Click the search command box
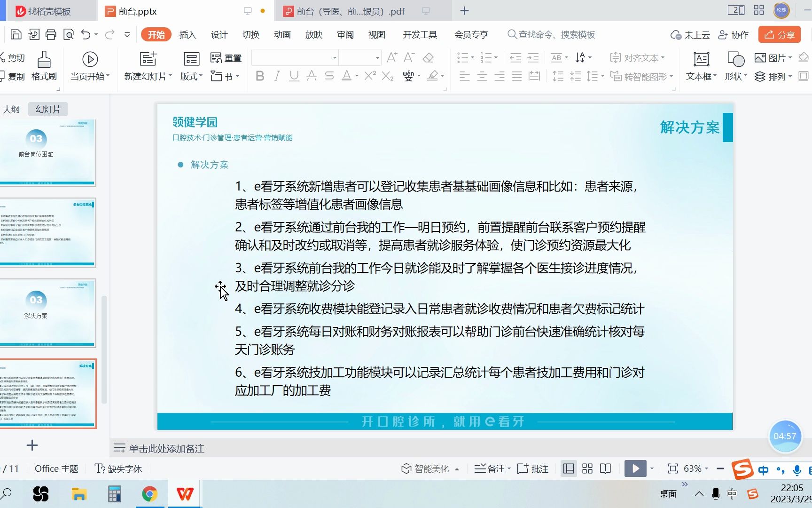Screen dimensions: 812x508 pyautogui.click(x=552, y=35)
